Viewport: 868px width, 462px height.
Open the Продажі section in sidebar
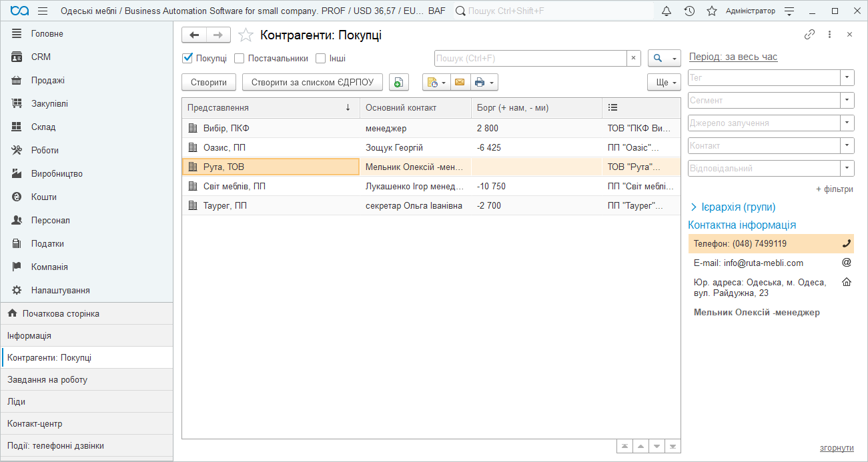coord(48,80)
